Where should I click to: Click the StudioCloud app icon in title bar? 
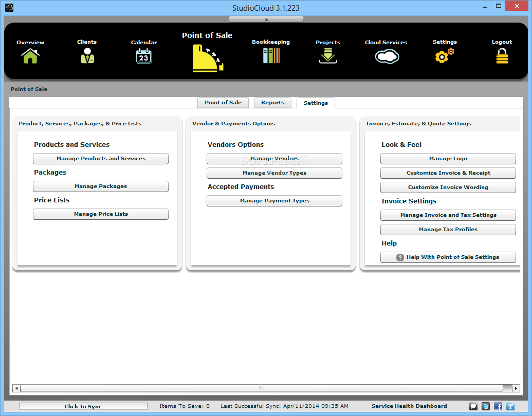[9, 8]
